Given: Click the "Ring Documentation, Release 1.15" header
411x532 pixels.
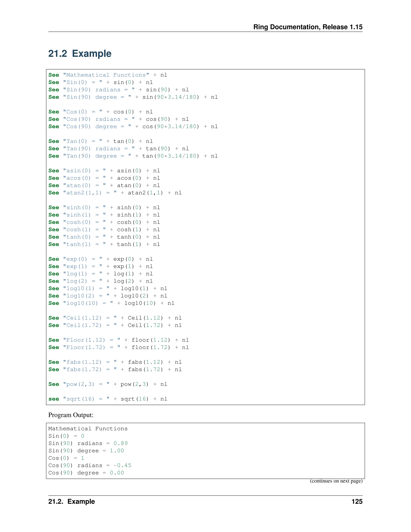Looking at the screenshot, I should [x=307, y=27].
